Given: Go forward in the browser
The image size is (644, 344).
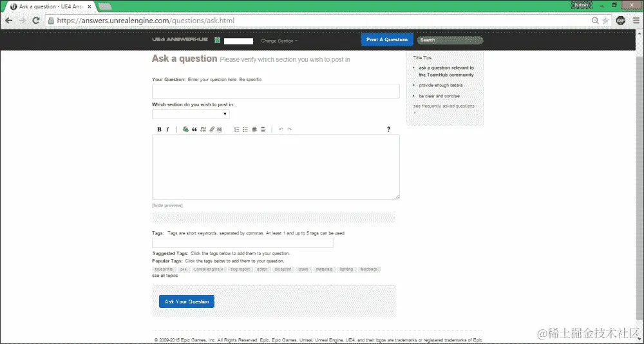Looking at the screenshot, I should [22, 21].
